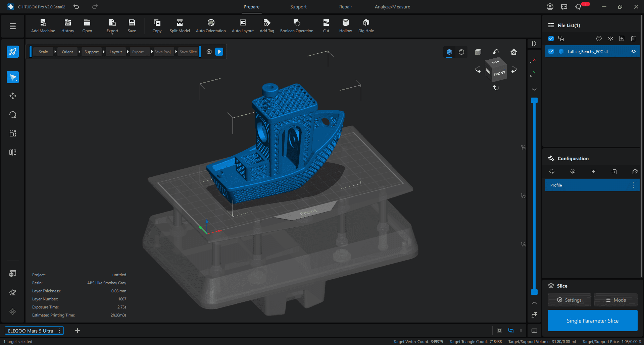Open slice Settings

click(569, 300)
